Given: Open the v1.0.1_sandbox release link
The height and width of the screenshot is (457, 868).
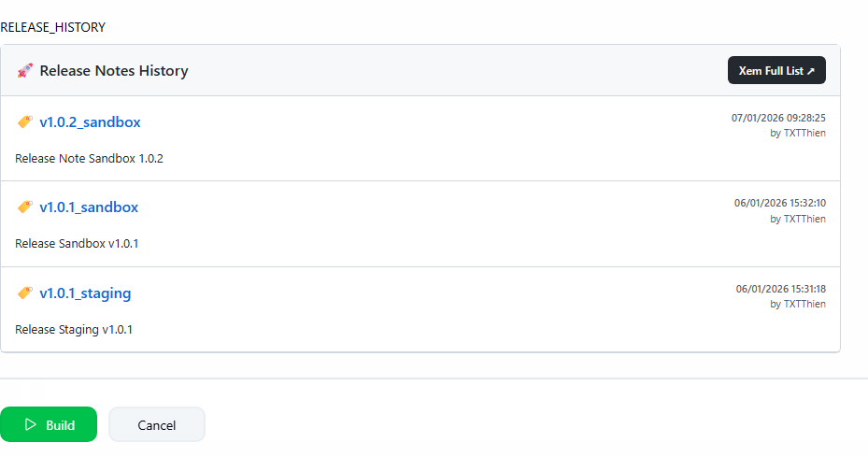Looking at the screenshot, I should (x=89, y=207).
